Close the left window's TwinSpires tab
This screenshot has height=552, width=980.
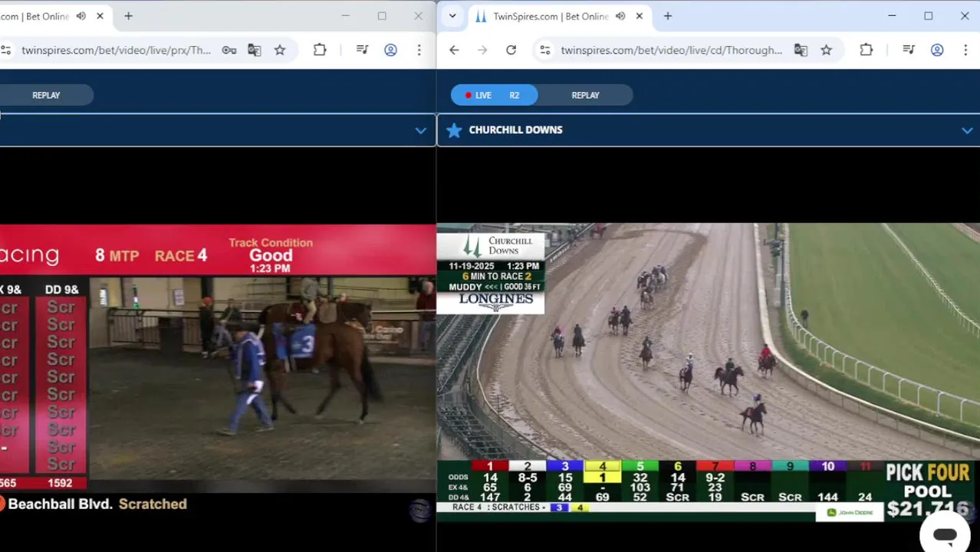(100, 16)
